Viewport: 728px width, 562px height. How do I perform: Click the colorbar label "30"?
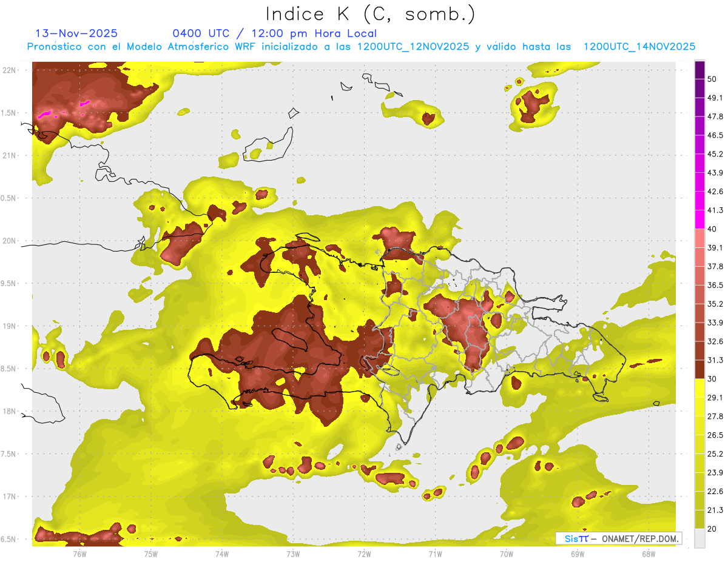[712, 378]
